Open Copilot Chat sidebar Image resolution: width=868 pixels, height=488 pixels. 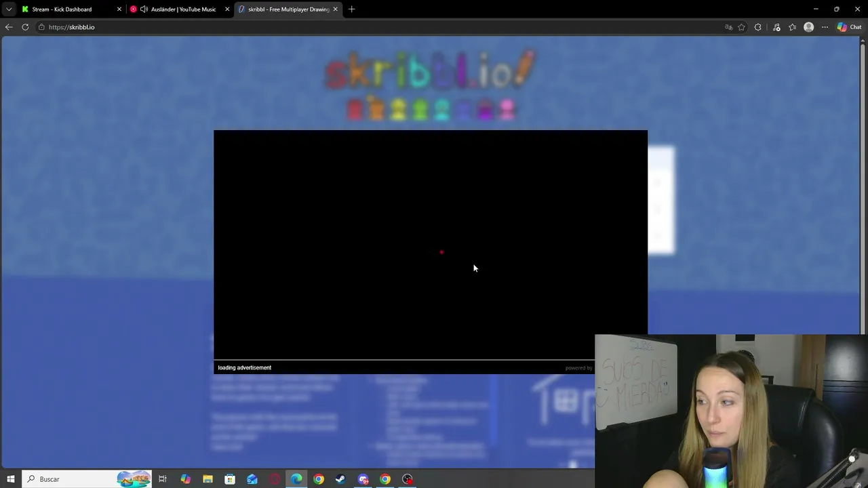(849, 27)
